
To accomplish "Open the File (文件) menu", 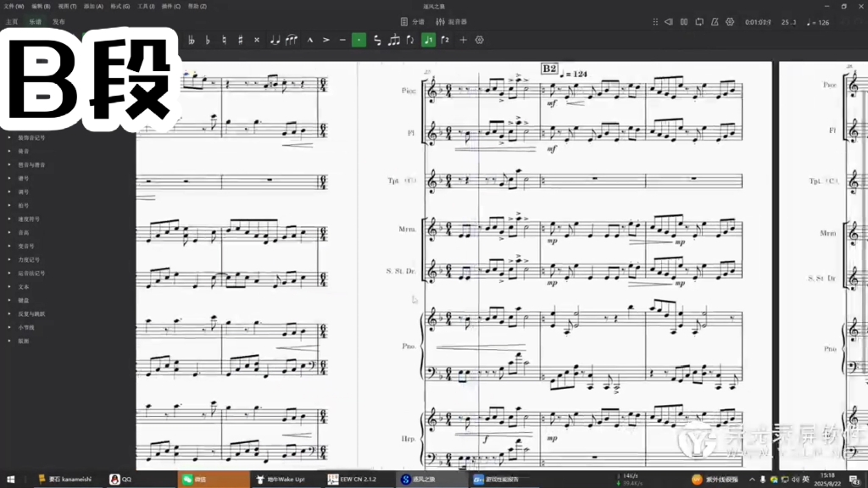I will pyautogui.click(x=14, y=6).
